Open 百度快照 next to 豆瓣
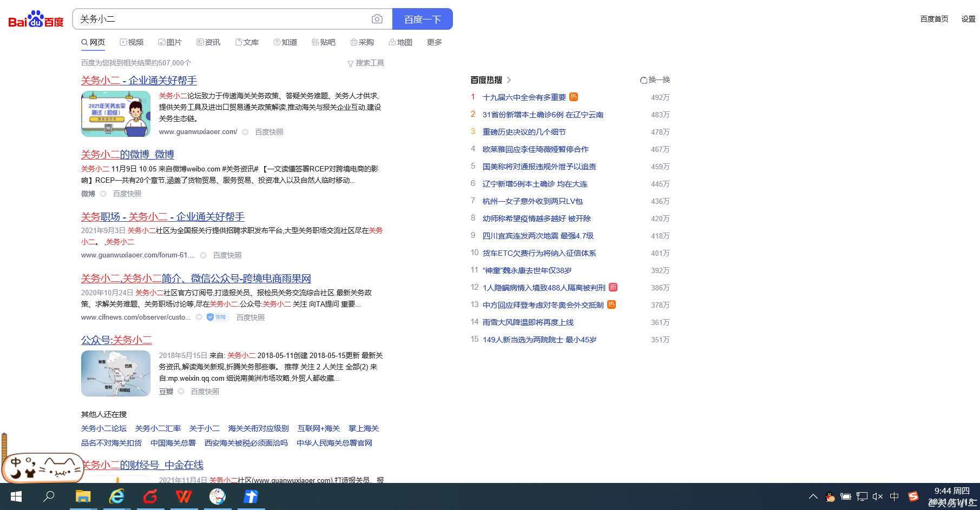The image size is (980, 510). (205, 392)
